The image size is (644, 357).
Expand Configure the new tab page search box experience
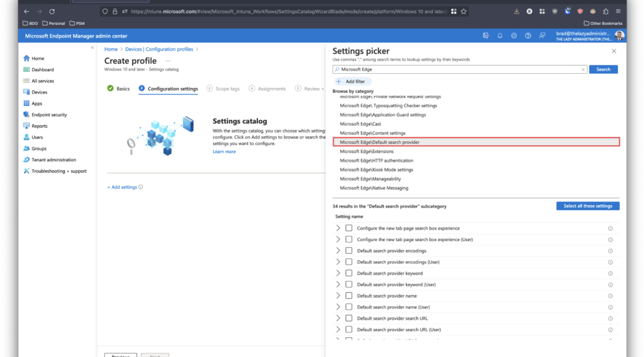(338, 228)
